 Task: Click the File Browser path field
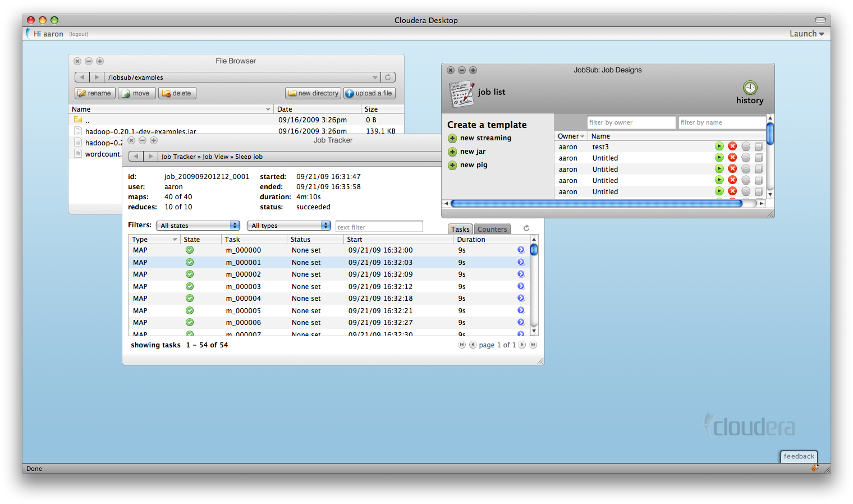[x=238, y=77]
